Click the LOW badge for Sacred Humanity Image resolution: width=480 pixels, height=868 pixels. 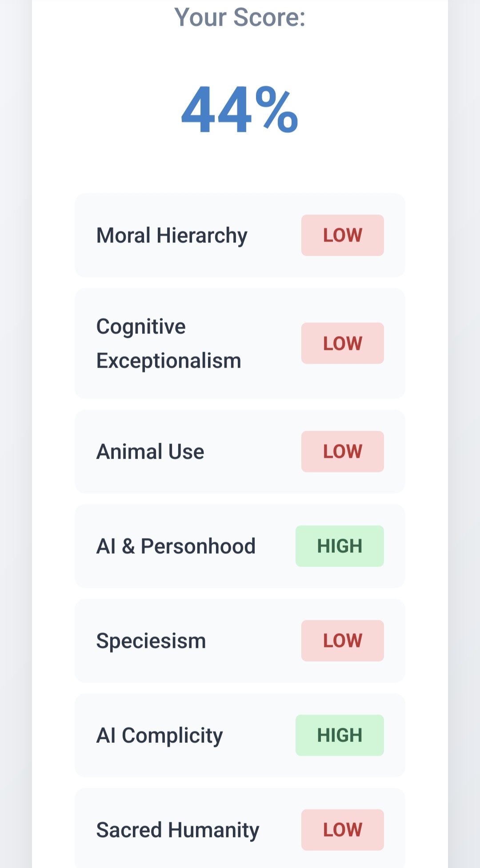pyautogui.click(x=342, y=830)
